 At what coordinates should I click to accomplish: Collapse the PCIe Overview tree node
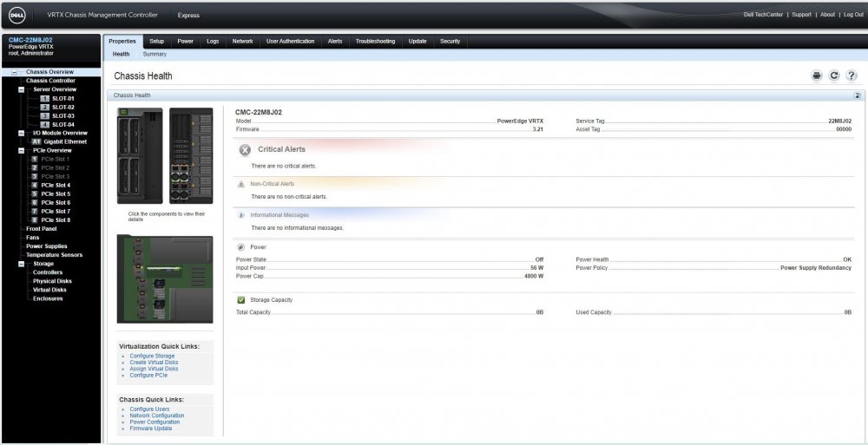(x=21, y=151)
